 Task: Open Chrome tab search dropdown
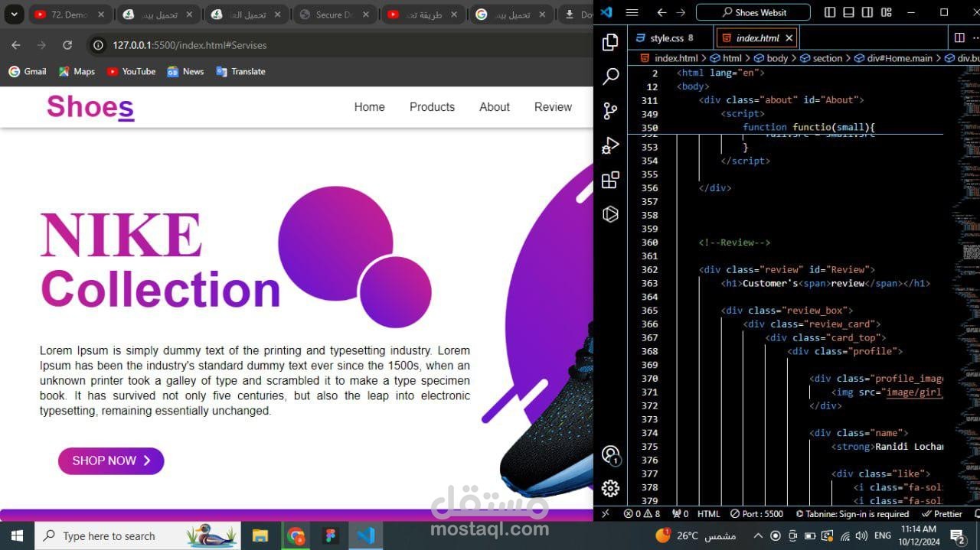(x=14, y=15)
